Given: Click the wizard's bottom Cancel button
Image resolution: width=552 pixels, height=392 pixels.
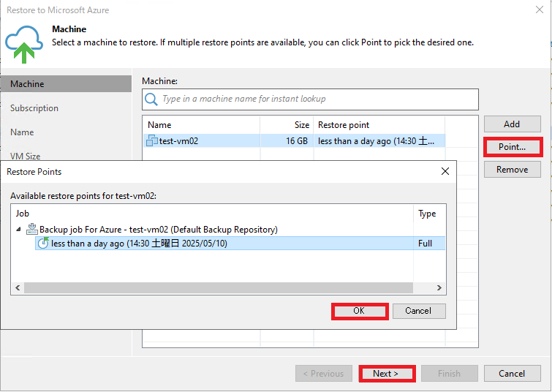Looking at the screenshot, I should point(513,373).
